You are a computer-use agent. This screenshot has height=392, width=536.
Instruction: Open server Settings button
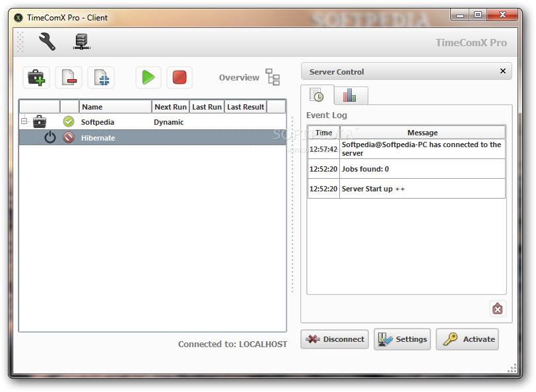pos(403,339)
